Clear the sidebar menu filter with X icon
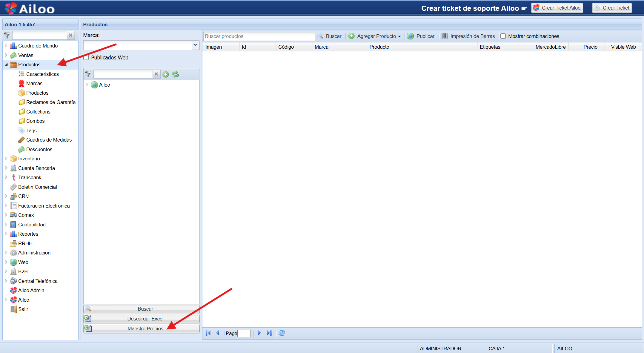644x353 pixels. [x=71, y=35]
